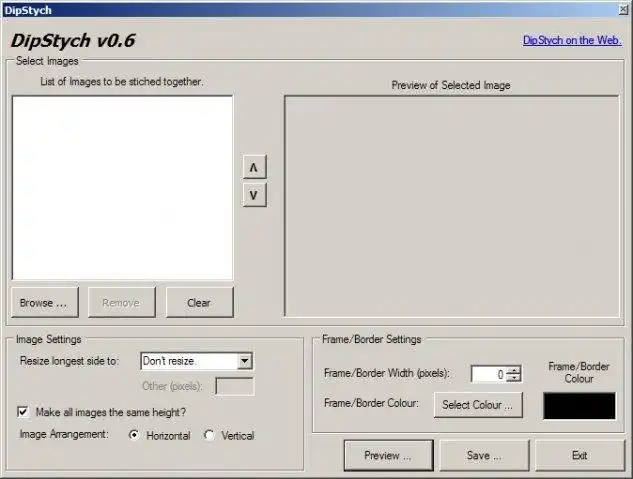Expand the Resize longest side dropdown arrow
Image resolution: width=633 pixels, height=479 pixels.
point(245,361)
